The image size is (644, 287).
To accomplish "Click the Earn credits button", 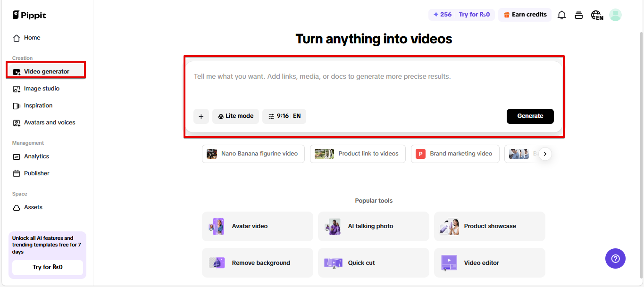I will (525, 15).
